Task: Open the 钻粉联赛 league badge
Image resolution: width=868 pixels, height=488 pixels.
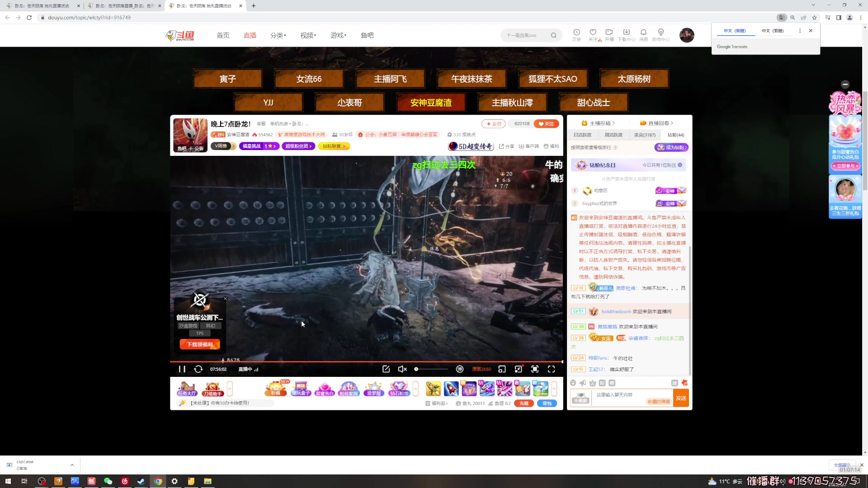Action: click(334, 146)
